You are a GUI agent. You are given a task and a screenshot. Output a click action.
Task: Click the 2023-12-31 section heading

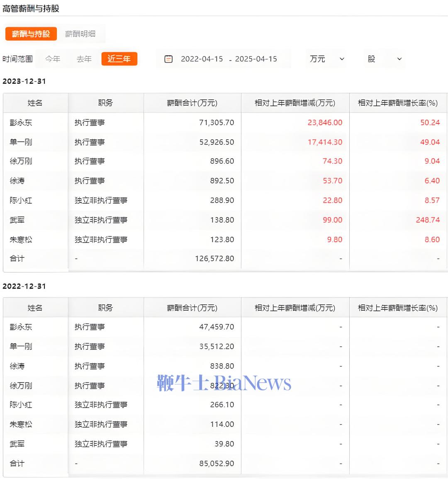[x=24, y=81]
